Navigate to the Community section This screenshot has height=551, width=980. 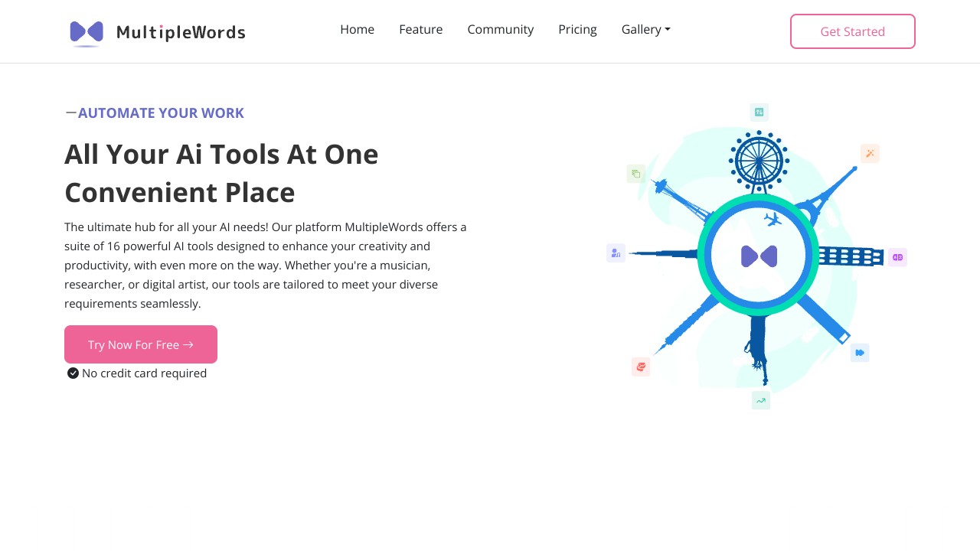[501, 29]
